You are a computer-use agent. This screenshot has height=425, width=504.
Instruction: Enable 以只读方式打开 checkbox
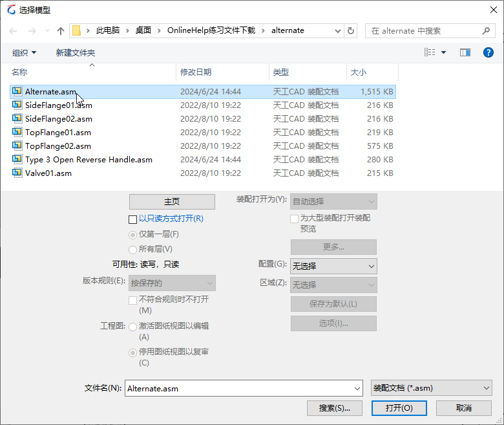[x=132, y=219]
